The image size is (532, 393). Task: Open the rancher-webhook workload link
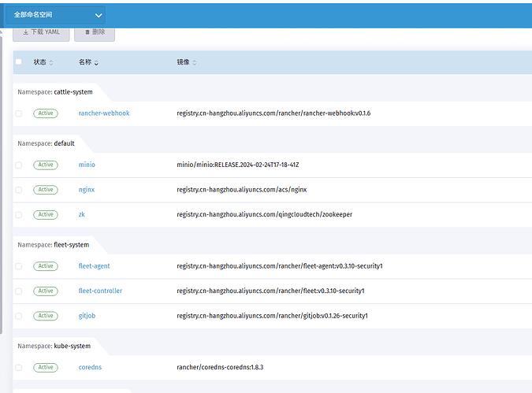[104, 113]
